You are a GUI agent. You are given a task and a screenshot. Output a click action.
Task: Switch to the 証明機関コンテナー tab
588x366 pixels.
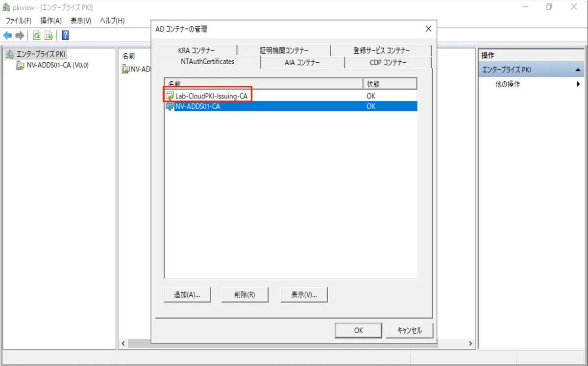tap(284, 50)
